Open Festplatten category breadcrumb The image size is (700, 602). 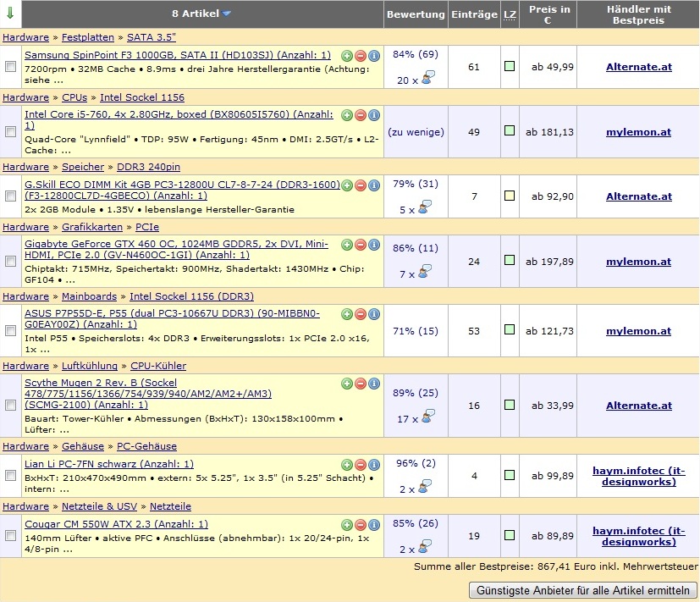[x=88, y=37]
